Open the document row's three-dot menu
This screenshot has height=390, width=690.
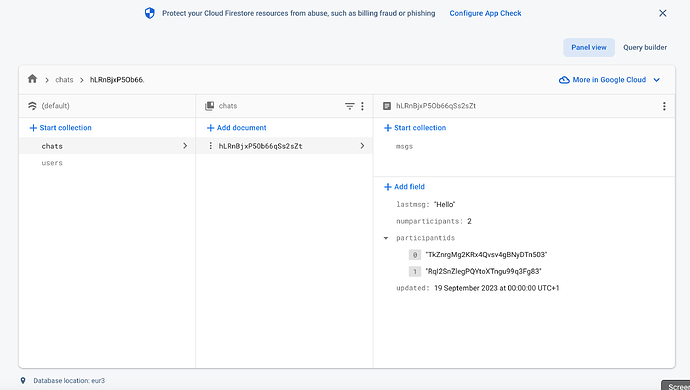tap(210, 146)
